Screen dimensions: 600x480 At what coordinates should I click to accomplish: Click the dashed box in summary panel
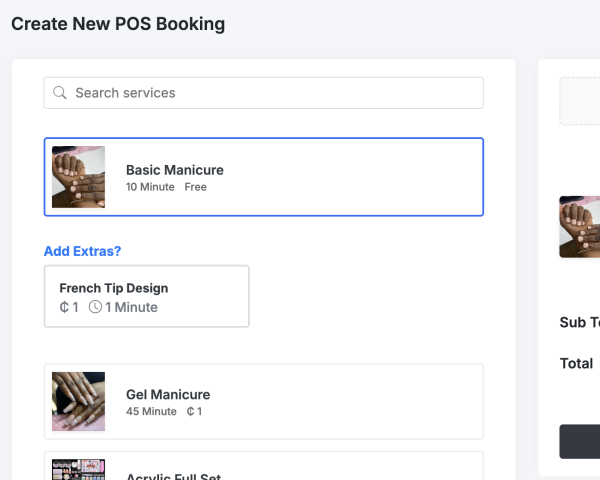pyautogui.click(x=580, y=101)
